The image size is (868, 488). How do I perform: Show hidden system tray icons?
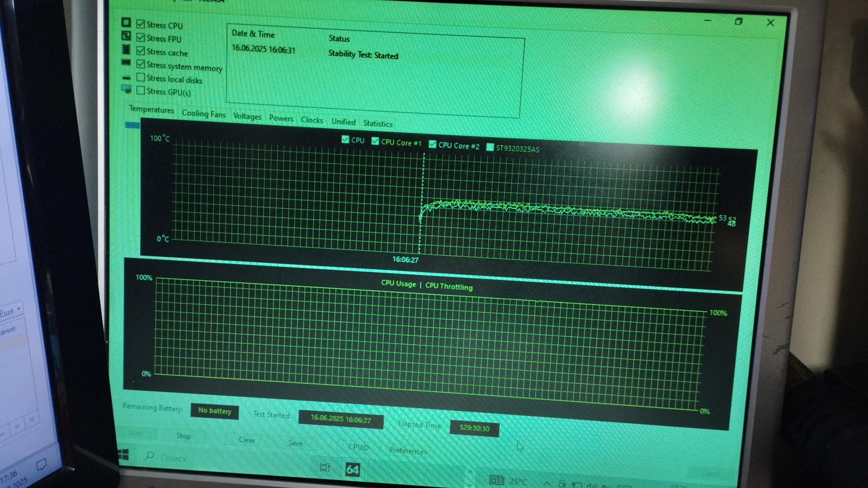[x=546, y=483]
